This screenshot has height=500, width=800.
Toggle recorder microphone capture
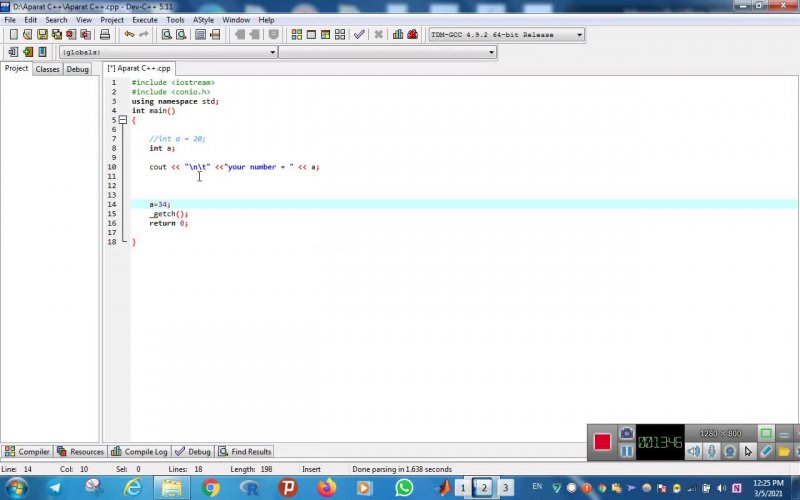tap(712, 451)
